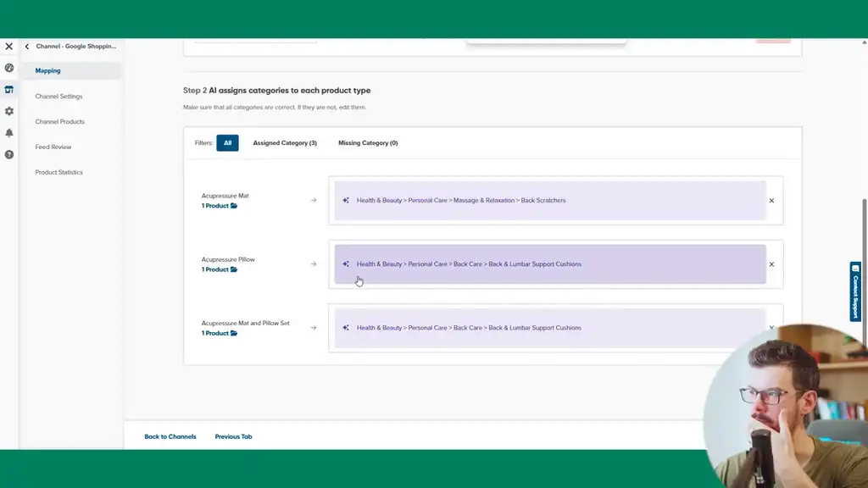Remove the Back & Lumbar category from Acupressure Pillow

pyautogui.click(x=771, y=263)
